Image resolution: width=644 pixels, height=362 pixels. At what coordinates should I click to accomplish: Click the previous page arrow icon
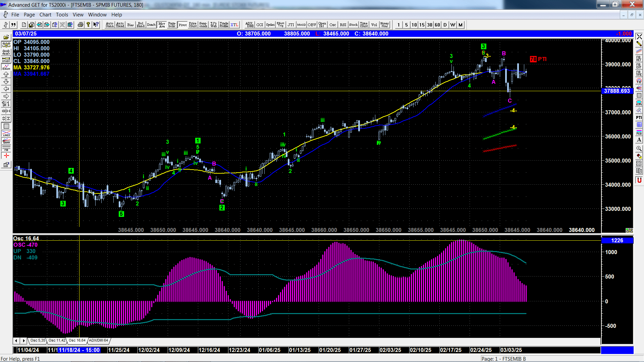(39, 25)
